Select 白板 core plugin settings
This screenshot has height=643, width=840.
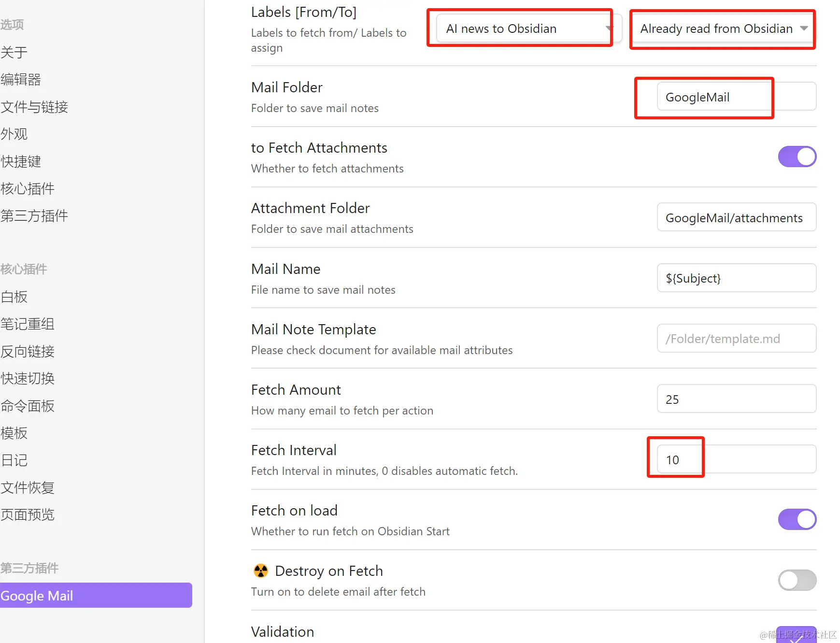pos(14,297)
